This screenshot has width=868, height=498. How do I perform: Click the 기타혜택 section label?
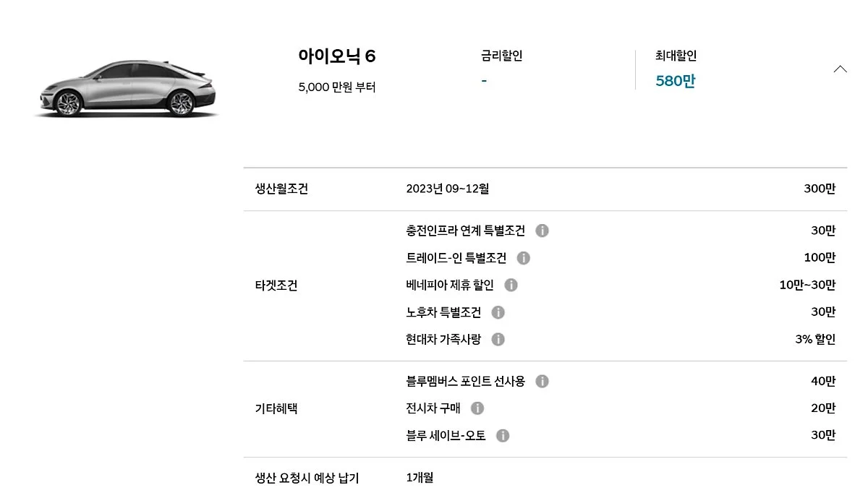point(276,408)
